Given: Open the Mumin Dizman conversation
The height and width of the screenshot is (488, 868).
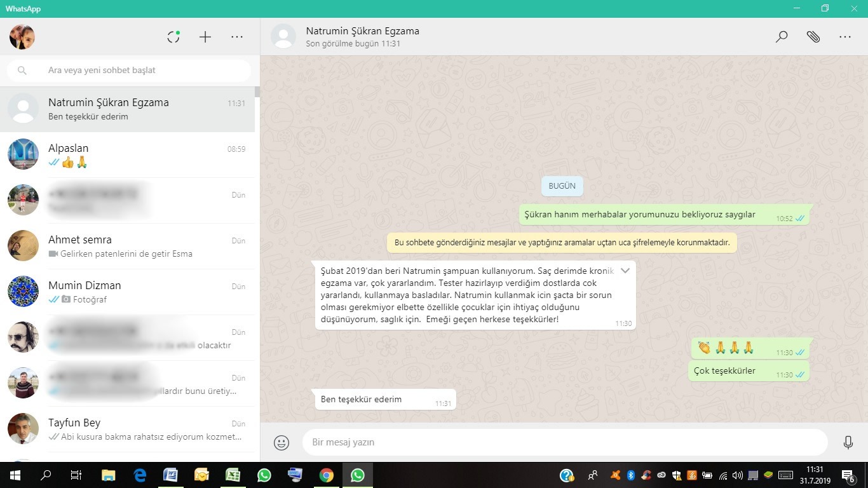Looking at the screenshot, I should (127, 292).
